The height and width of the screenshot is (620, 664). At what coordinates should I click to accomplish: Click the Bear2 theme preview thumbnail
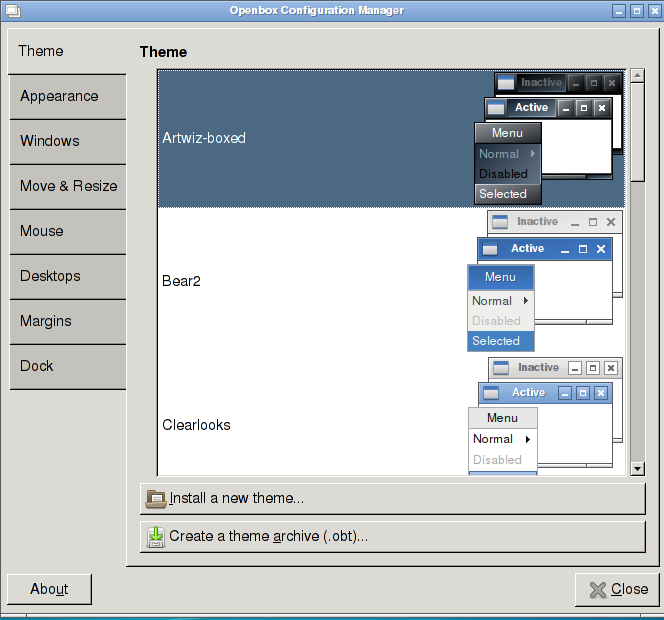(545, 281)
